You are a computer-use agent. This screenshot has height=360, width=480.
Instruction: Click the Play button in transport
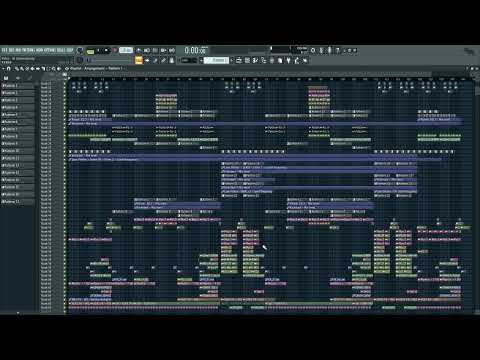coord(98,51)
